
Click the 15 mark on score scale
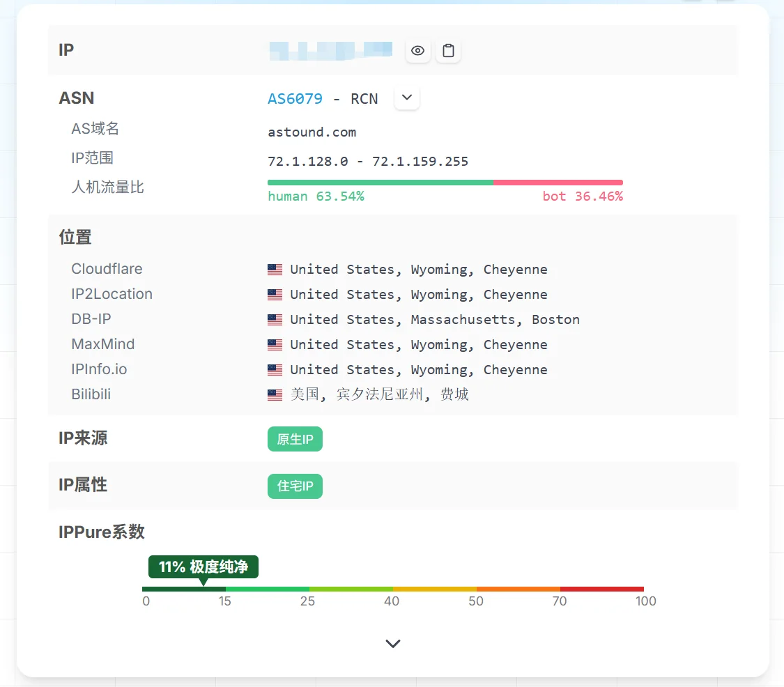pos(224,601)
